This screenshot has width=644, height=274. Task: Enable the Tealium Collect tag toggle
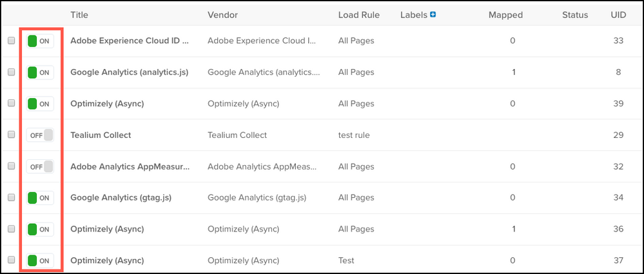39,135
